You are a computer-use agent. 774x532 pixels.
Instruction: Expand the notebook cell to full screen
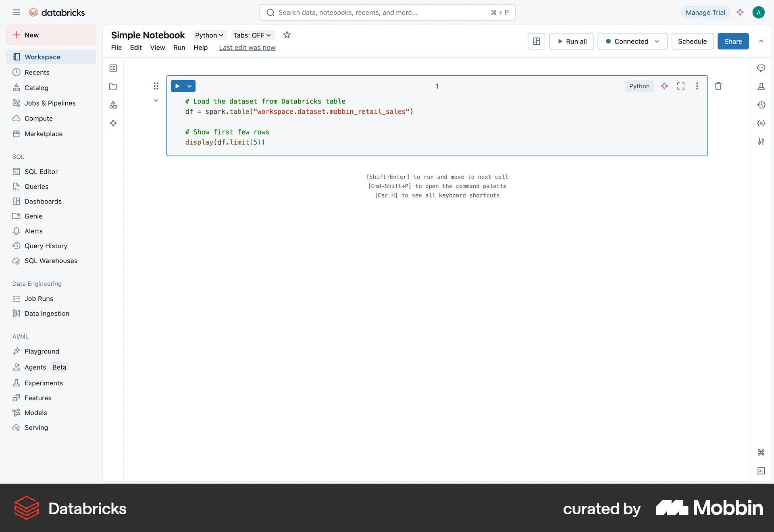pyautogui.click(x=680, y=86)
